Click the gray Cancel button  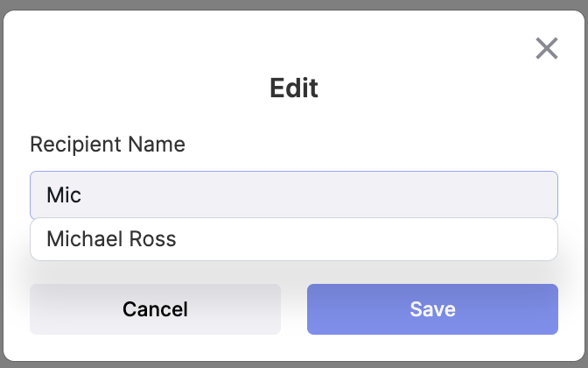tap(155, 309)
